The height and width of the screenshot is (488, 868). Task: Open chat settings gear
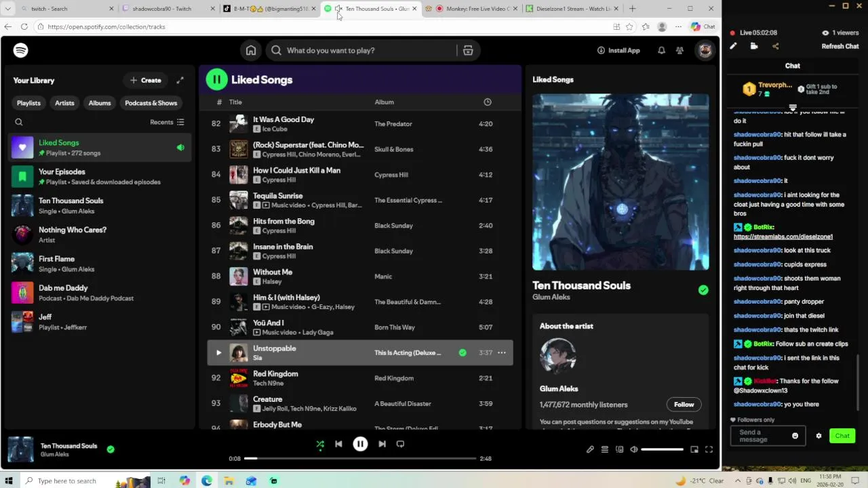point(818,436)
